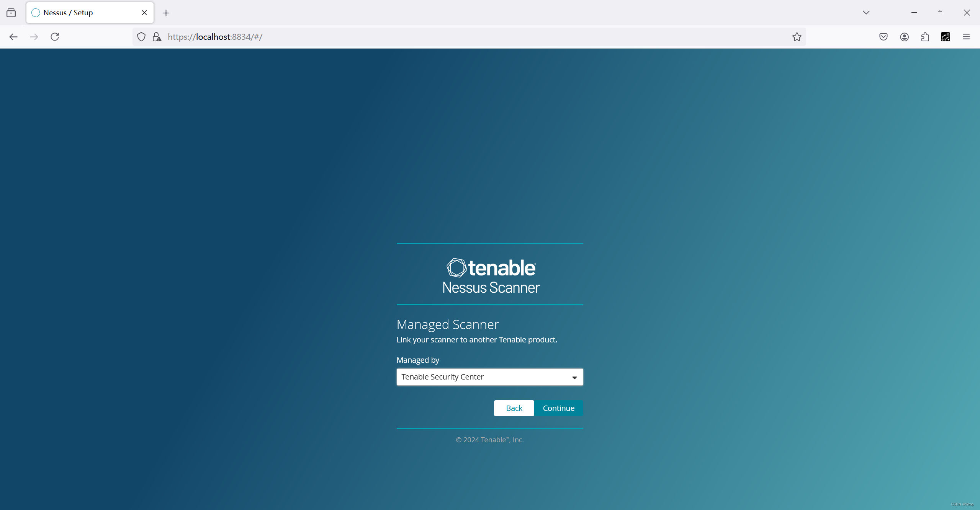Open tracking protection shield icon
This screenshot has width=980, height=510.
(x=141, y=37)
